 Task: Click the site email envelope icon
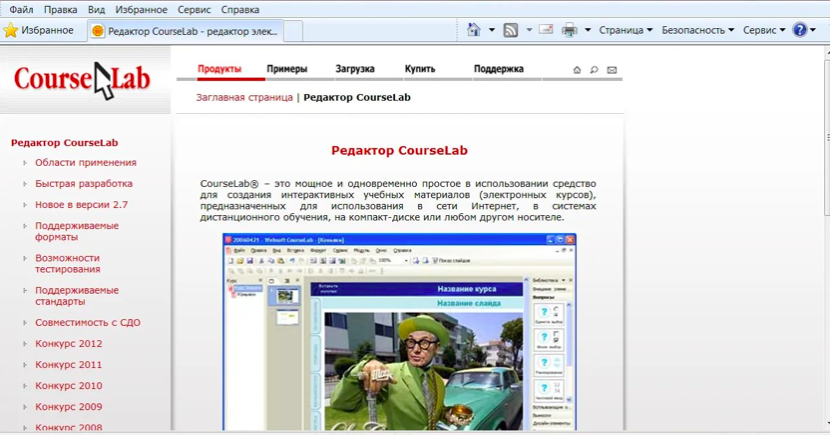(x=612, y=70)
